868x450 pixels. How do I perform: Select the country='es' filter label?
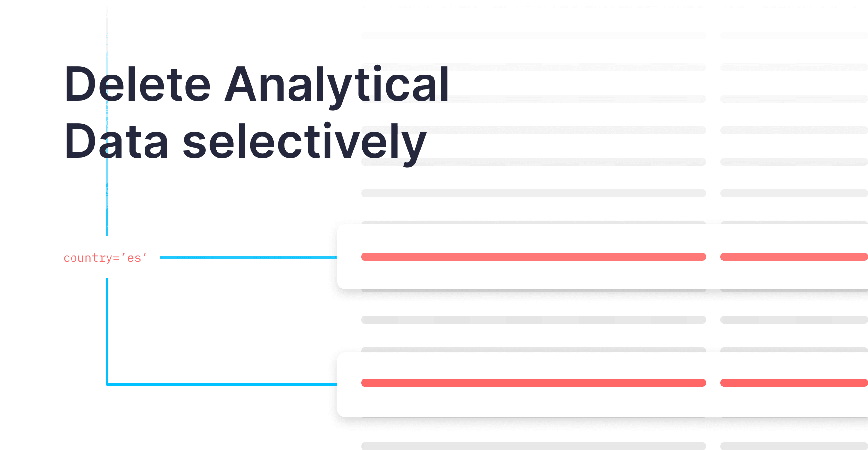(105, 258)
